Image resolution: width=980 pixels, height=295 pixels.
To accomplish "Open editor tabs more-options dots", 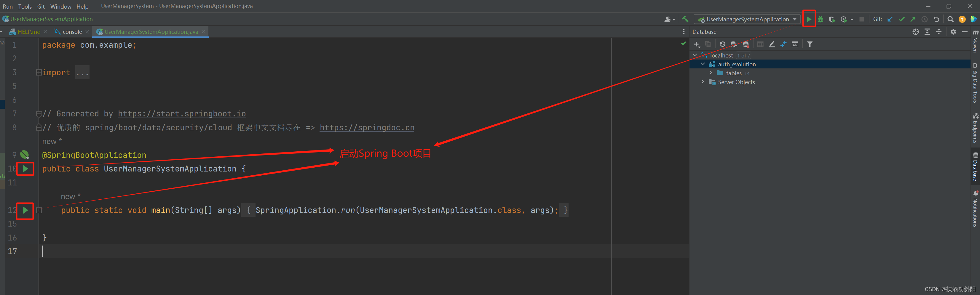I will (684, 32).
